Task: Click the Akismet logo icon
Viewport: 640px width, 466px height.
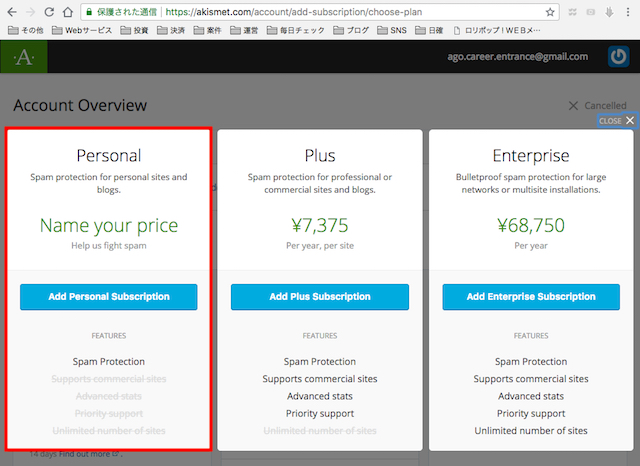Action: (22, 58)
